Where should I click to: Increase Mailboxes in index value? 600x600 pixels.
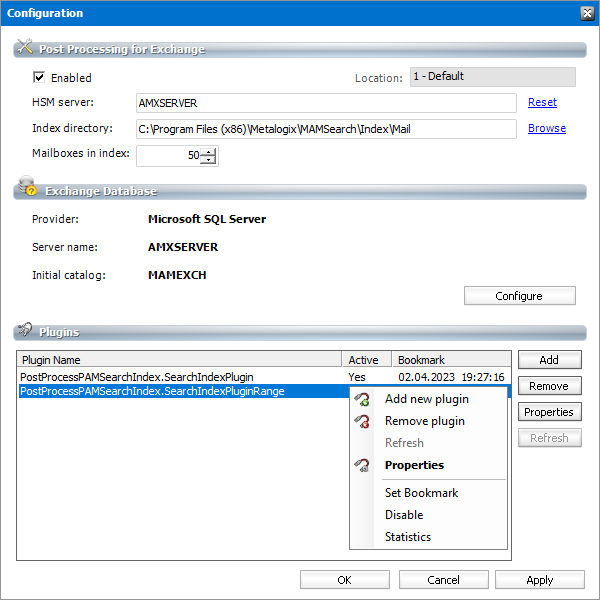click(208, 152)
